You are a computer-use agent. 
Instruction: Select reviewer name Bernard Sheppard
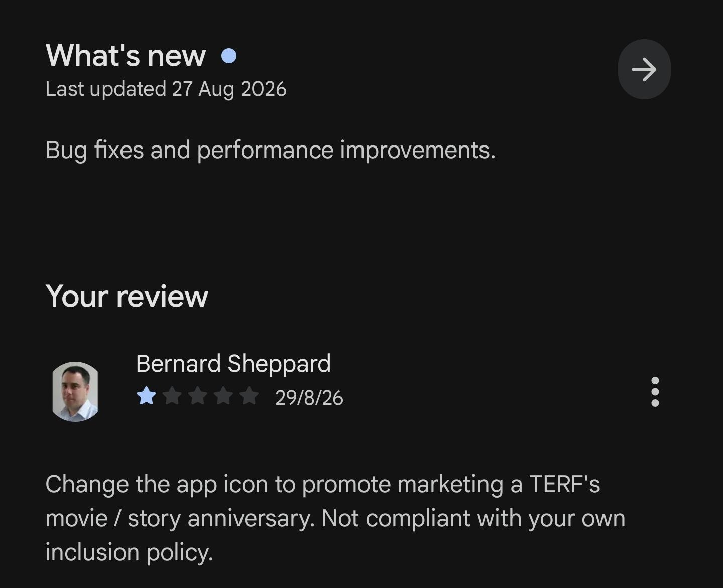[x=233, y=364]
